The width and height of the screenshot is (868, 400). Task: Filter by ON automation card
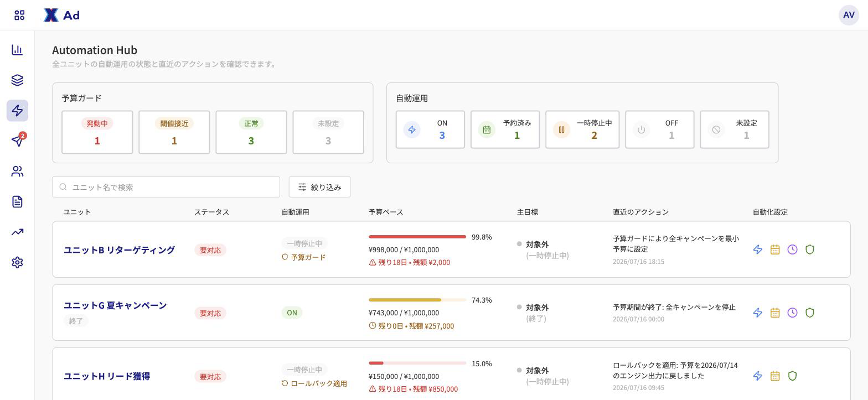coord(430,129)
